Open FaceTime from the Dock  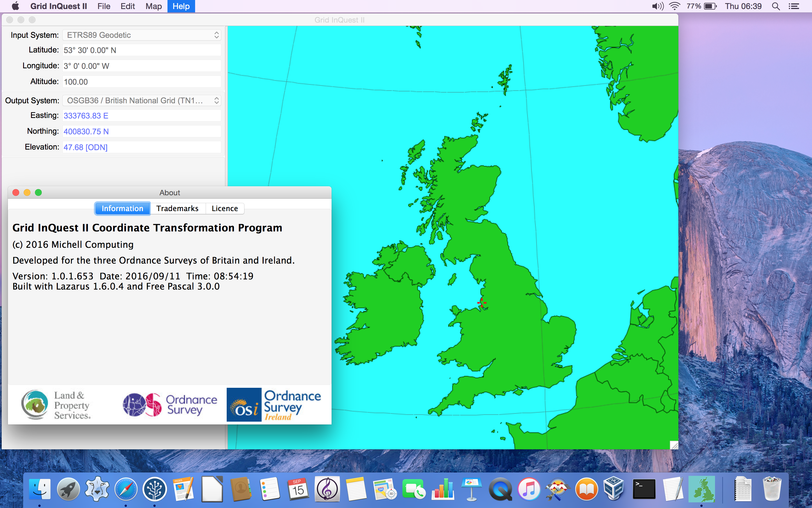click(x=414, y=489)
